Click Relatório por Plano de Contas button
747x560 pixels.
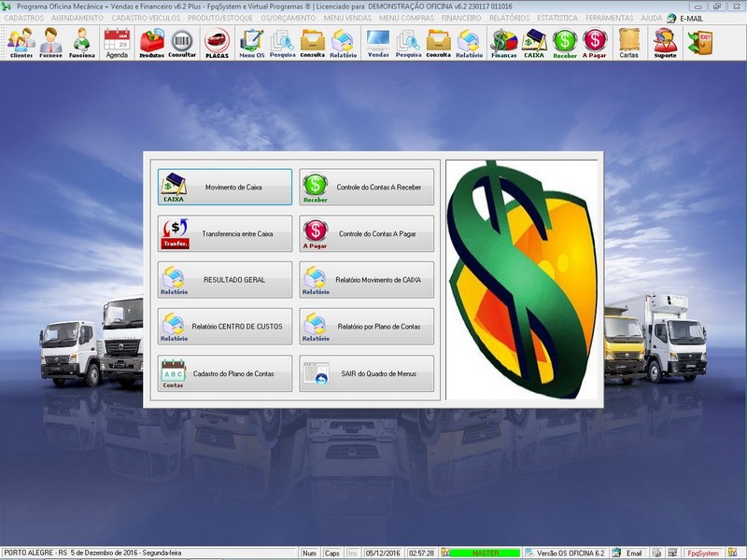pos(366,326)
